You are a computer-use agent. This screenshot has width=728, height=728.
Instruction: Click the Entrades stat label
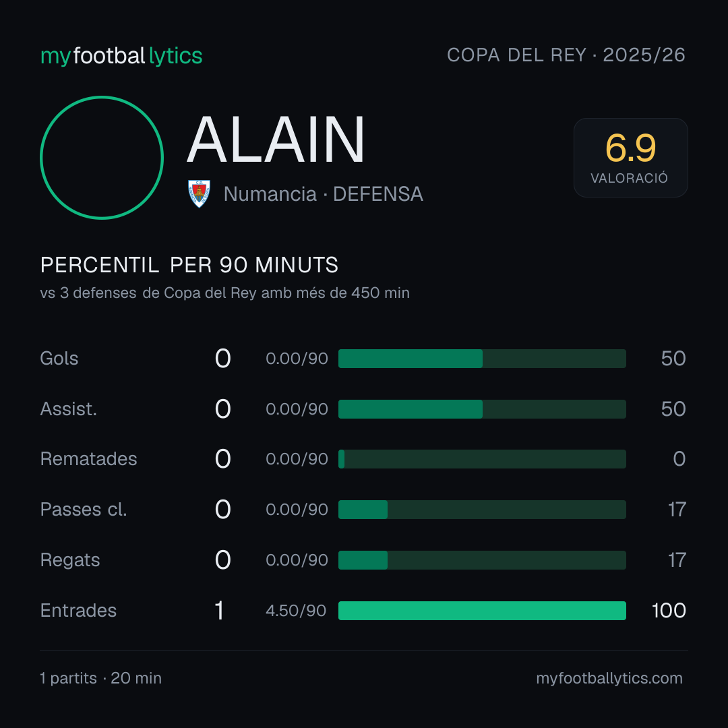(78, 611)
